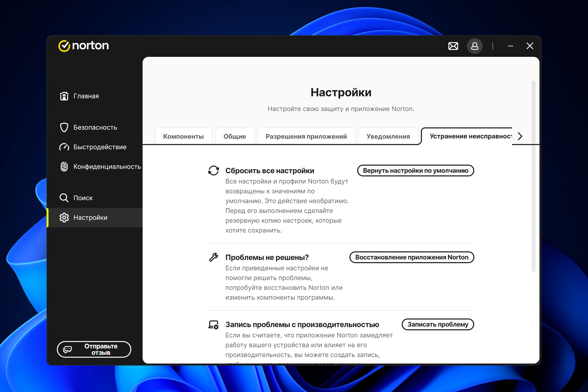Click the Проблемы не решены? heading
This screenshot has height=392, width=588.
267,257
